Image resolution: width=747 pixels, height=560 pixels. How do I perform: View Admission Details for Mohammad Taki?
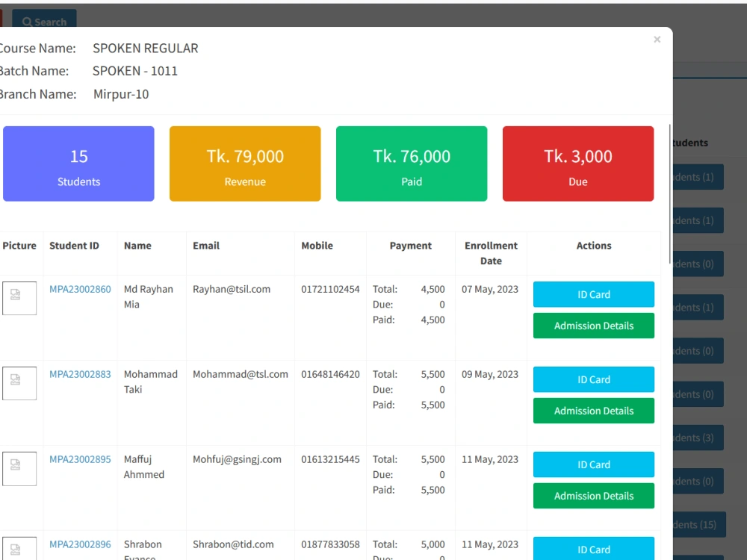594,411
